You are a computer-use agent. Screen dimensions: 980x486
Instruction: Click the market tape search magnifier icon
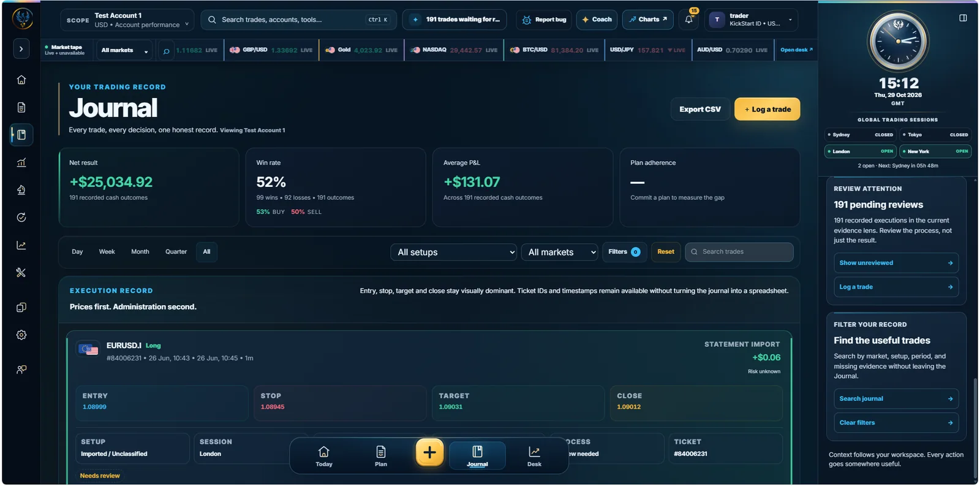pos(166,50)
